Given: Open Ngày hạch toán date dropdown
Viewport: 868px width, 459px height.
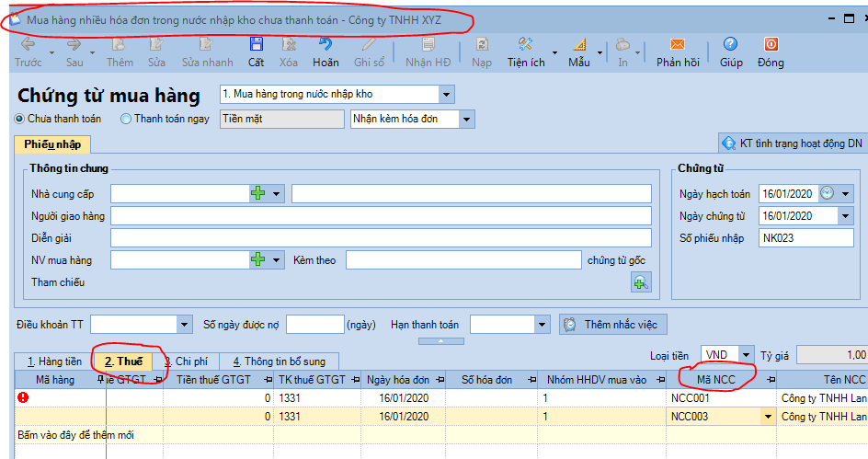Looking at the screenshot, I should click(845, 194).
